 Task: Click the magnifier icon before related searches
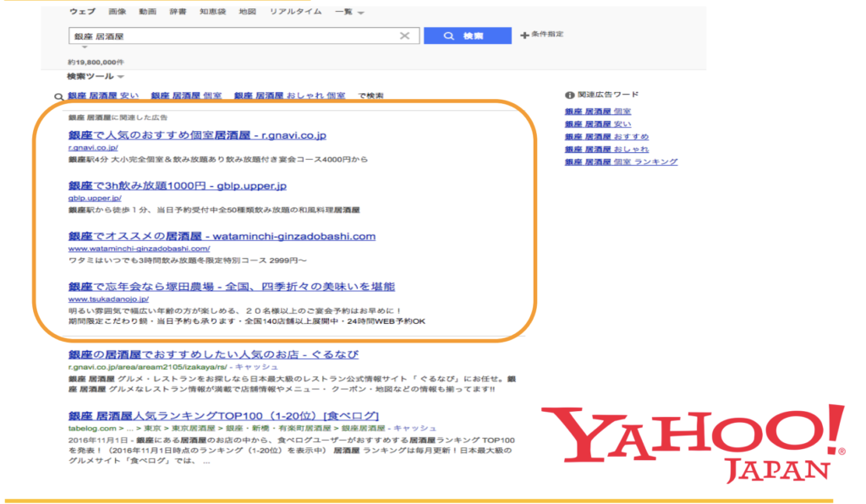coord(58,96)
